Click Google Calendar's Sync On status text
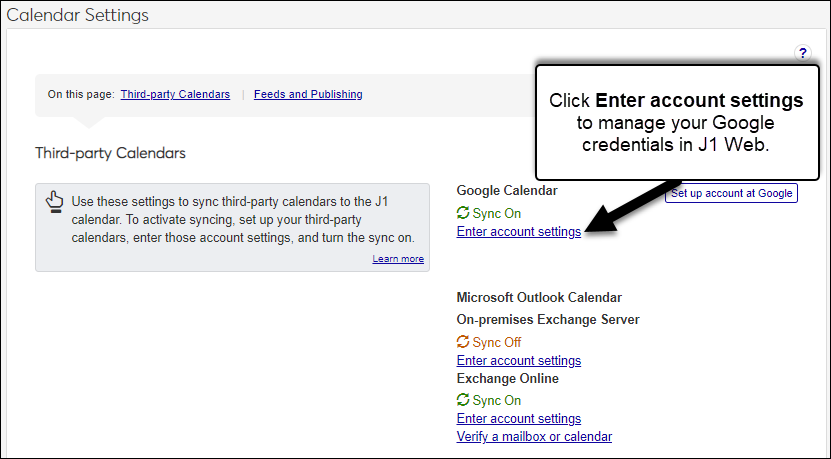The image size is (831, 459). click(x=497, y=213)
